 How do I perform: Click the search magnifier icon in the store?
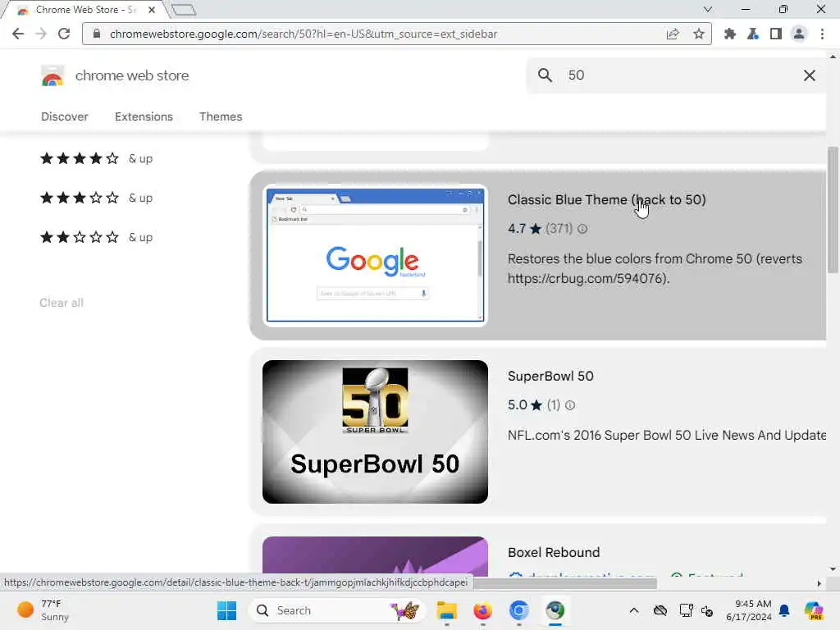click(x=545, y=75)
